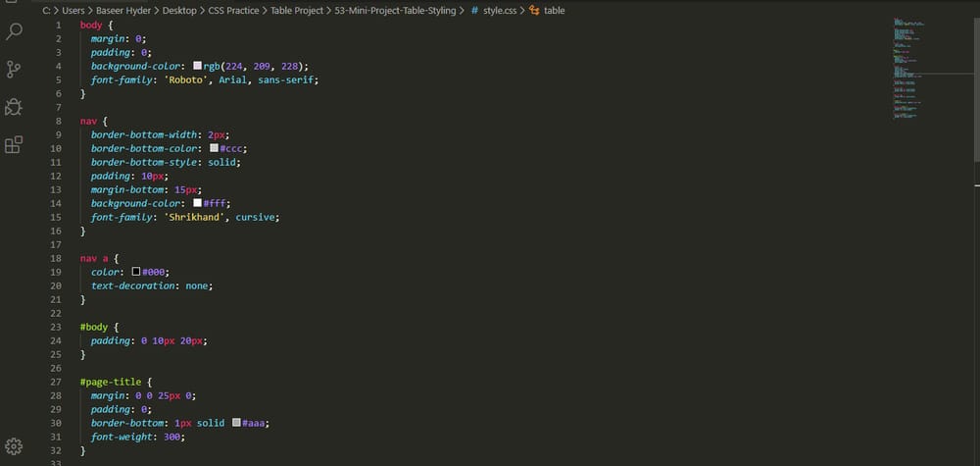Open the Search view in activity bar
Viewport: 980px width, 466px height.
tap(14, 31)
